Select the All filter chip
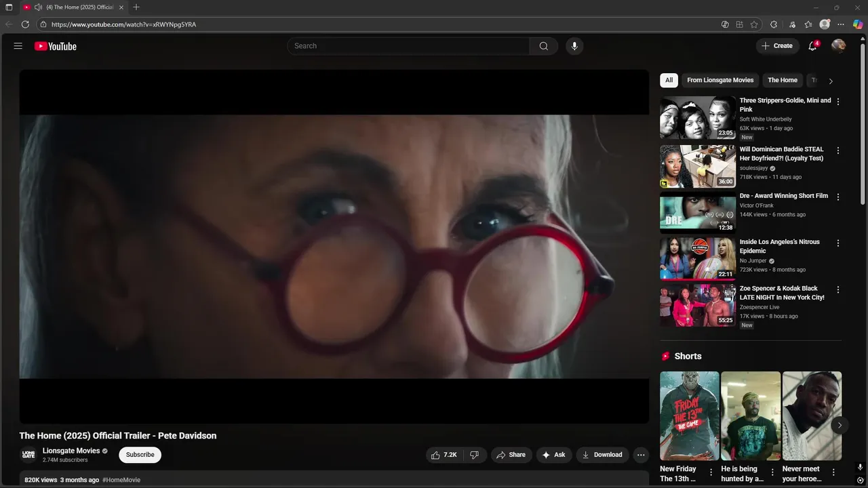This screenshot has height=488, width=868. coord(669,80)
